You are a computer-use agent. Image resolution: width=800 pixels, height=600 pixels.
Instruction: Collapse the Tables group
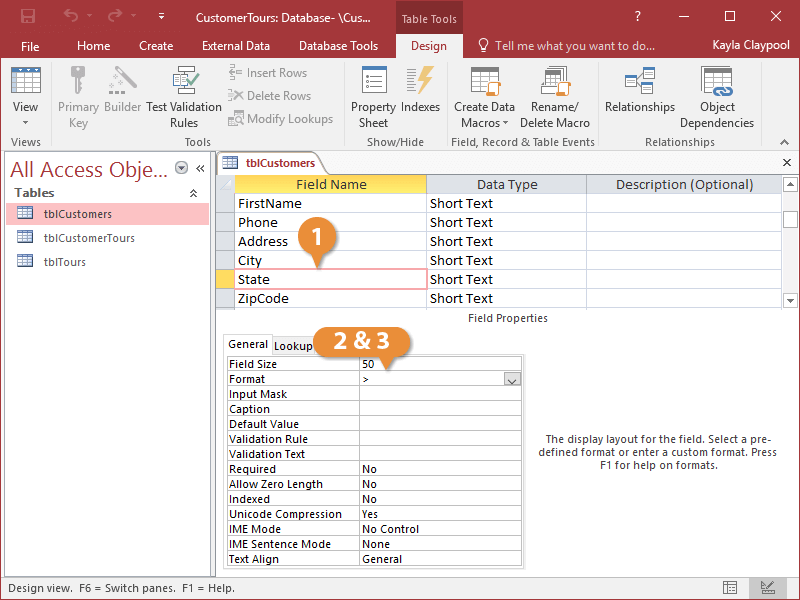(193, 193)
